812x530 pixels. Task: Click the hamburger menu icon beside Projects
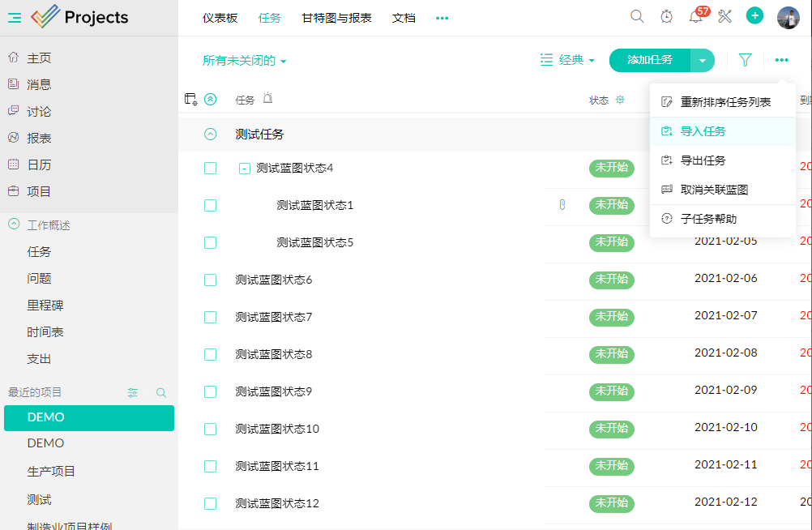coord(15,18)
